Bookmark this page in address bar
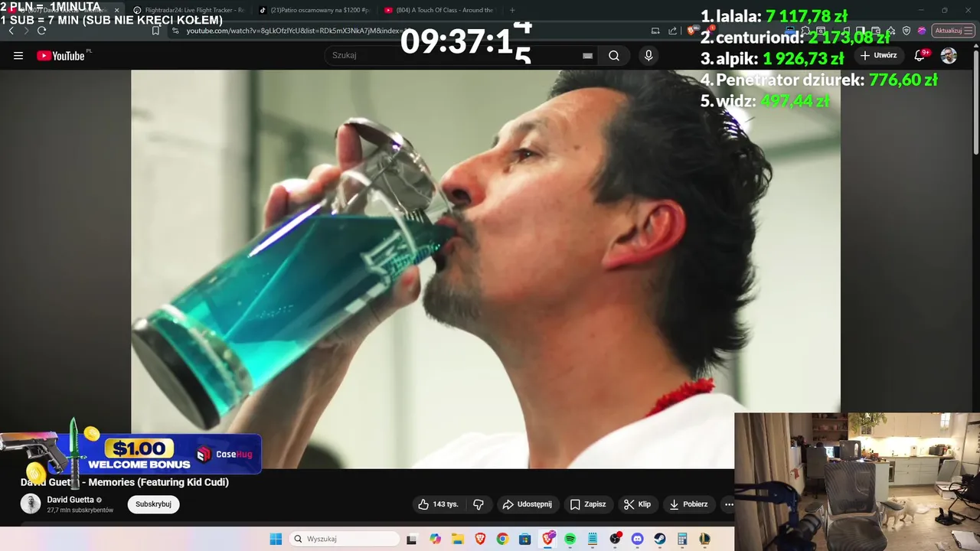Screen dimensions: 980x551 155,31
